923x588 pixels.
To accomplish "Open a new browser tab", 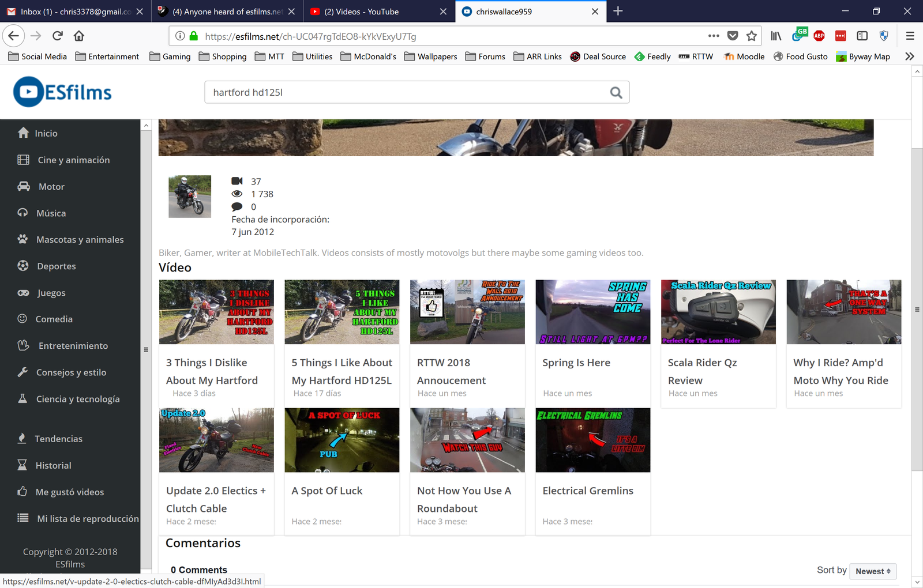I will click(x=618, y=11).
